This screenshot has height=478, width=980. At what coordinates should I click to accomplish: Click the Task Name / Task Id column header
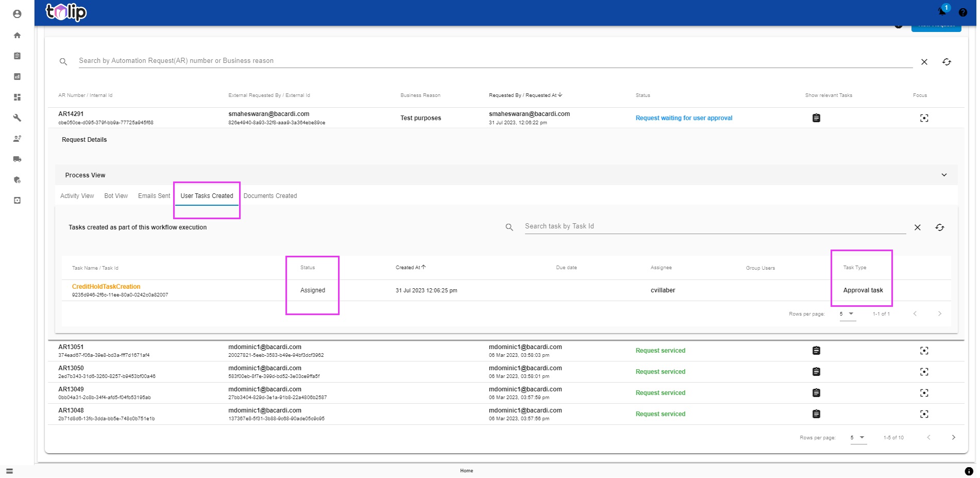click(x=95, y=268)
